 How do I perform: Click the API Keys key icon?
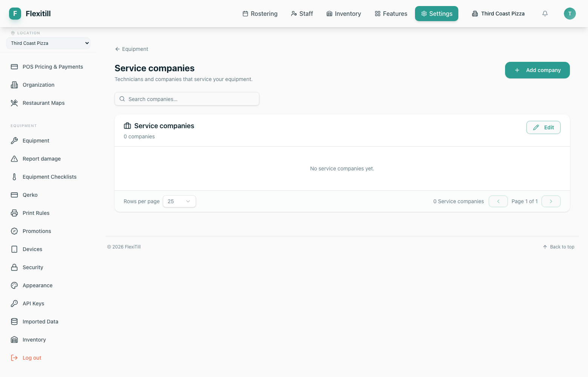(14, 303)
